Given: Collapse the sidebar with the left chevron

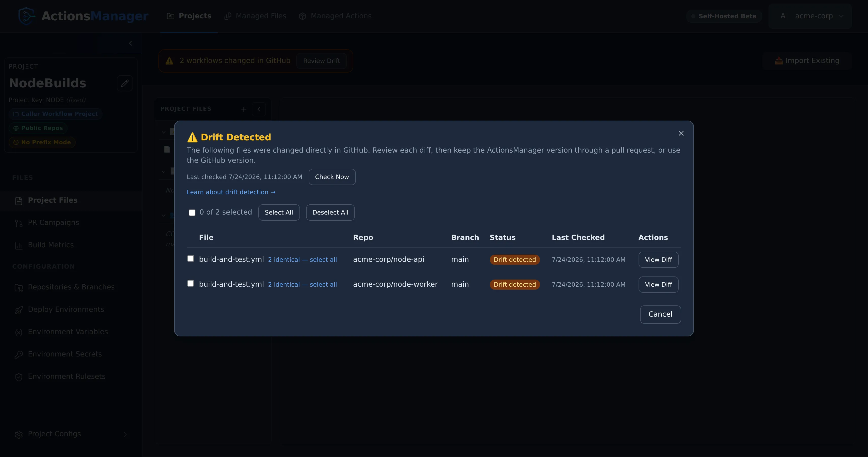Looking at the screenshot, I should tap(130, 43).
